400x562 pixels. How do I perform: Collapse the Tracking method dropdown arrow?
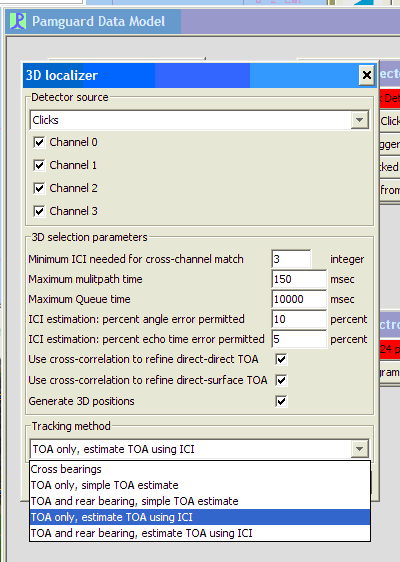359,449
